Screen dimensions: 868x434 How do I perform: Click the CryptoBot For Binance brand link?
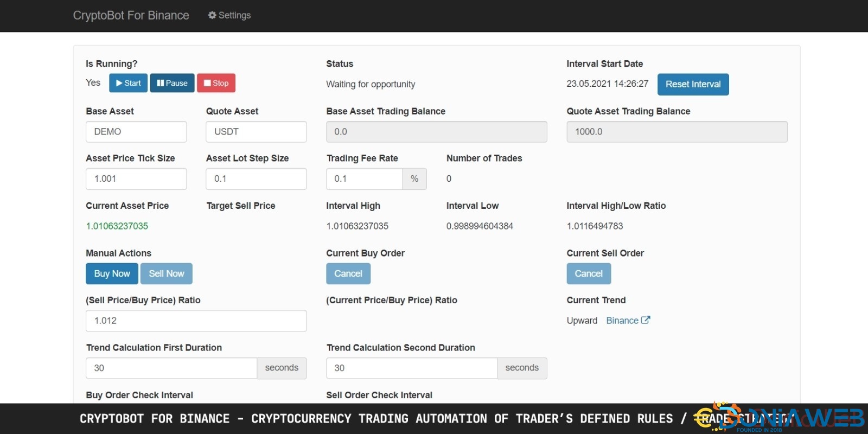click(x=131, y=15)
